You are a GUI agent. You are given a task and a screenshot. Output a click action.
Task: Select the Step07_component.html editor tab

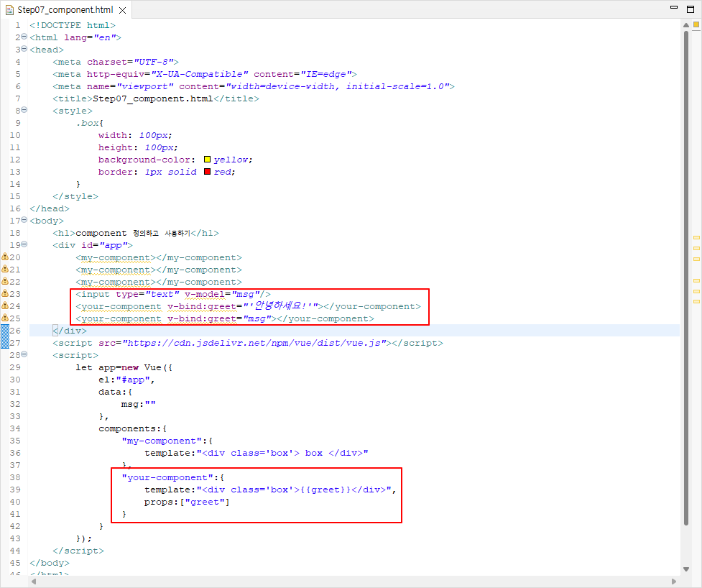tap(66, 9)
